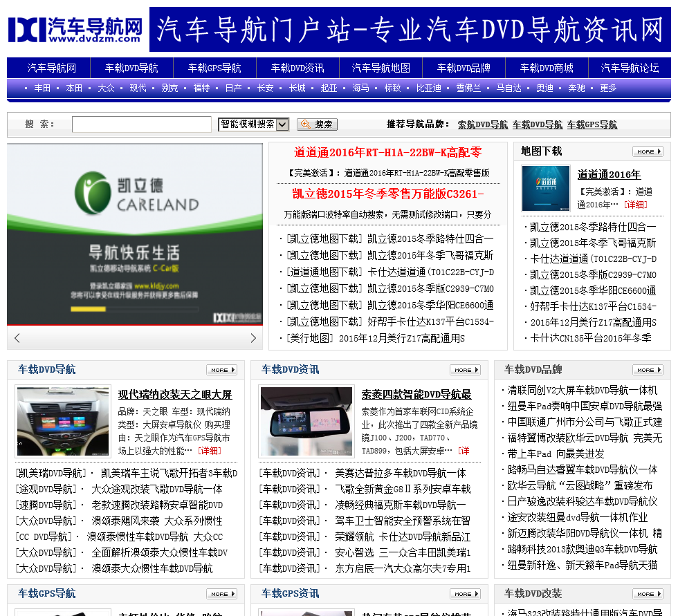Select the 起亚 brand link

click(329, 88)
